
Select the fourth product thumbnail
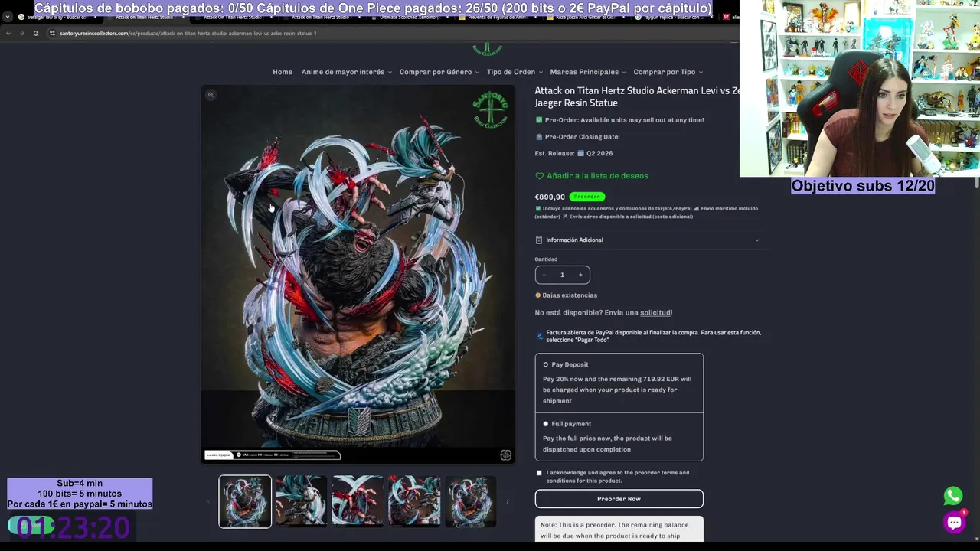click(x=414, y=502)
